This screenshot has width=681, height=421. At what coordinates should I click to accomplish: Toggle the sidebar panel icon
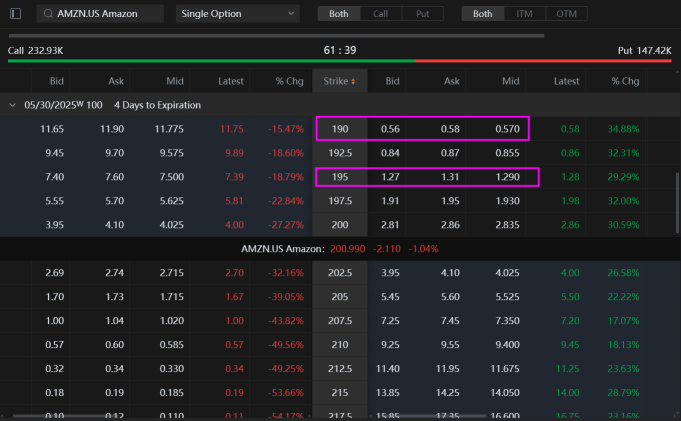point(16,13)
